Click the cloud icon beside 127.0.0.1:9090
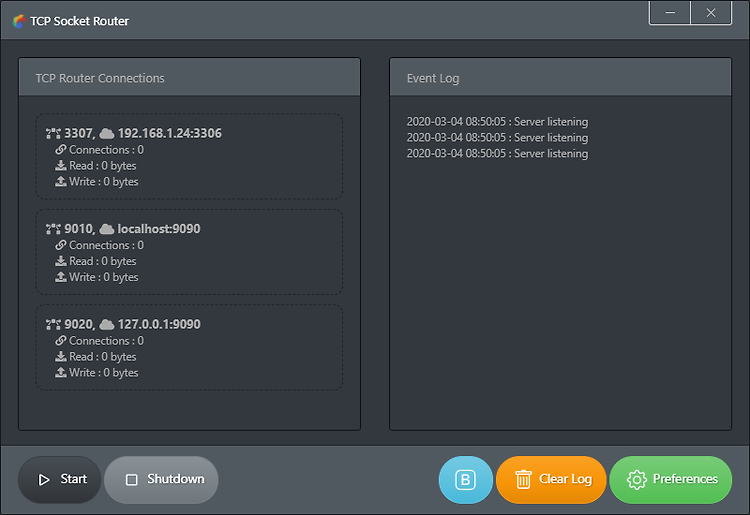Screen dimensions: 750x515 tap(107, 325)
